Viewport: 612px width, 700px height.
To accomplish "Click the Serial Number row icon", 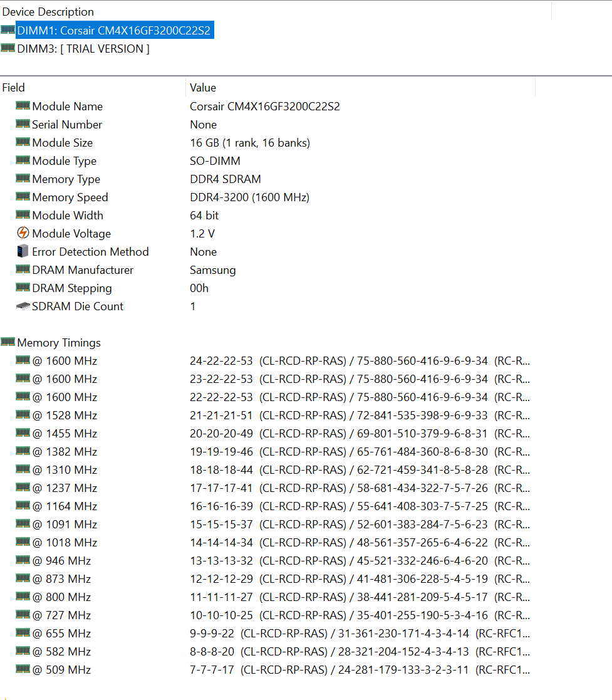I will click(x=23, y=123).
